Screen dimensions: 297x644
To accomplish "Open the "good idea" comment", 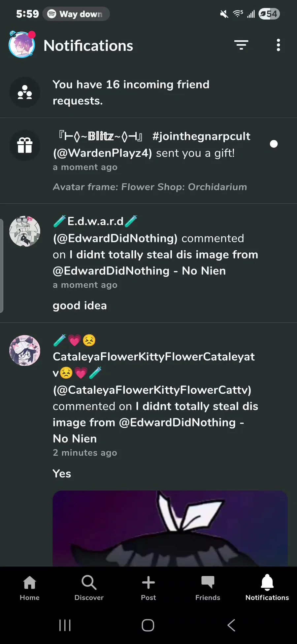I will (x=80, y=305).
